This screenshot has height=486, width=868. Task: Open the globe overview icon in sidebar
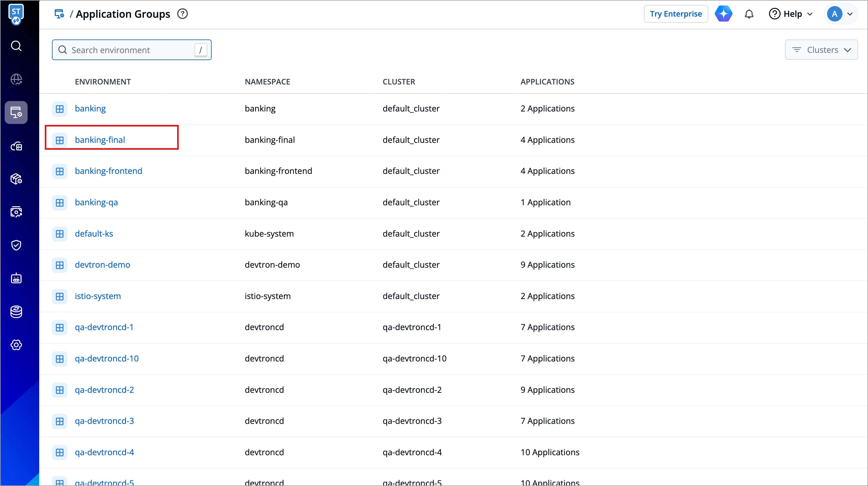coord(16,80)
